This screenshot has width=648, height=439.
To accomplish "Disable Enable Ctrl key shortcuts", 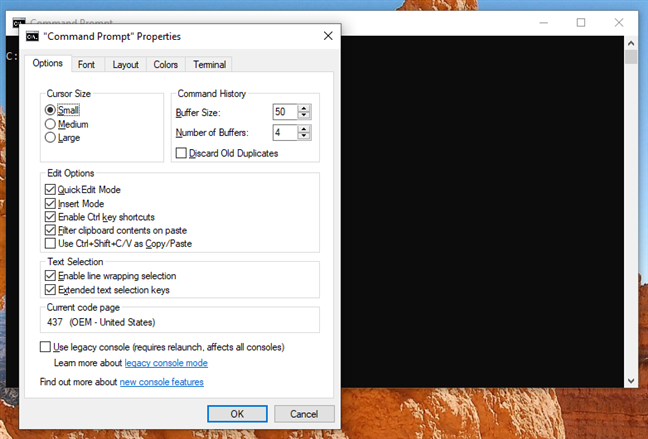I will [50, 217].
